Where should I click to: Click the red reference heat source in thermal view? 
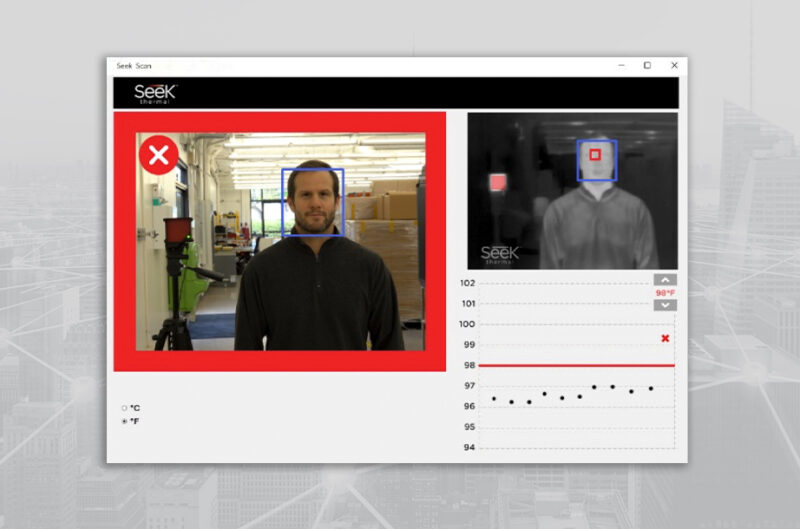(x=498, y=184)
